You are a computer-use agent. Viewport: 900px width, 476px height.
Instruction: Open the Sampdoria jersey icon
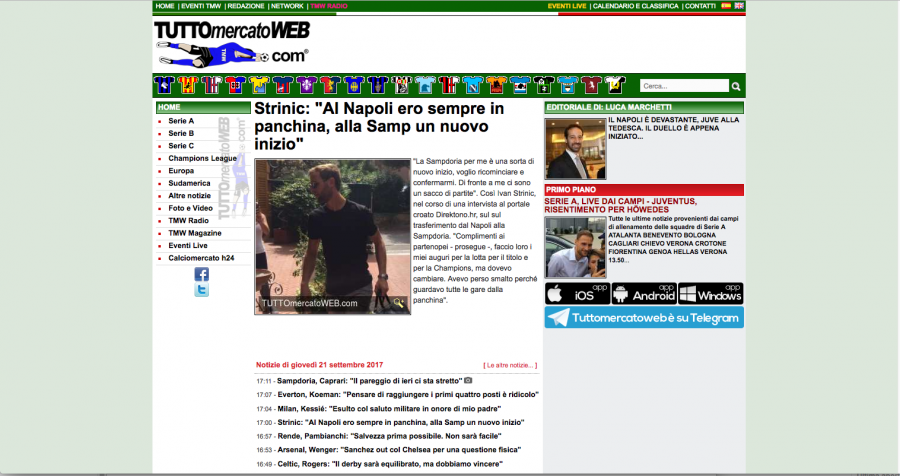[520, 85]
